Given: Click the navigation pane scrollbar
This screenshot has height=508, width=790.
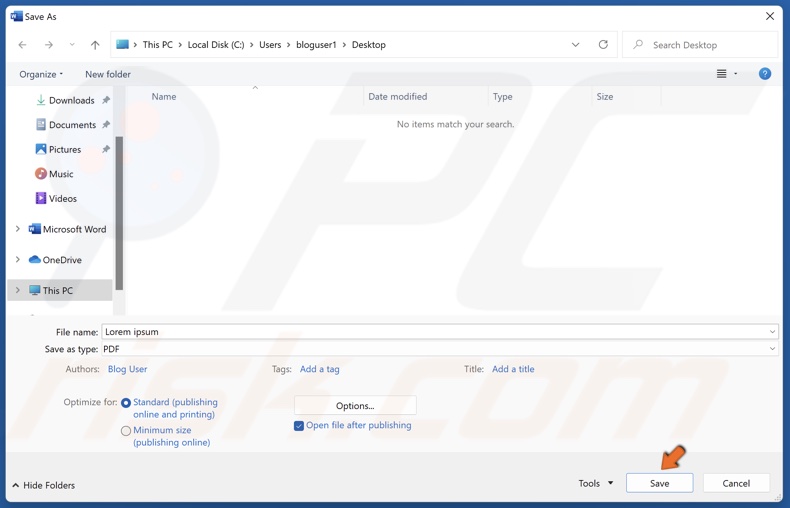Looking at the screenshot, I should point(119,213).
